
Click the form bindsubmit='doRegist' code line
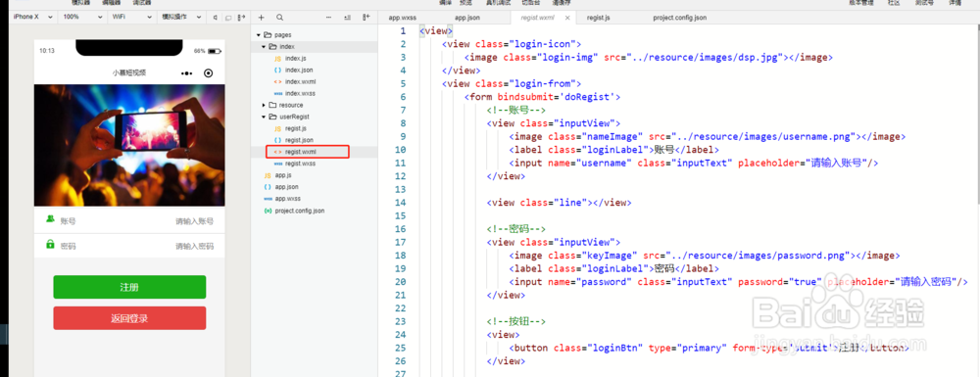pos(543,97)
